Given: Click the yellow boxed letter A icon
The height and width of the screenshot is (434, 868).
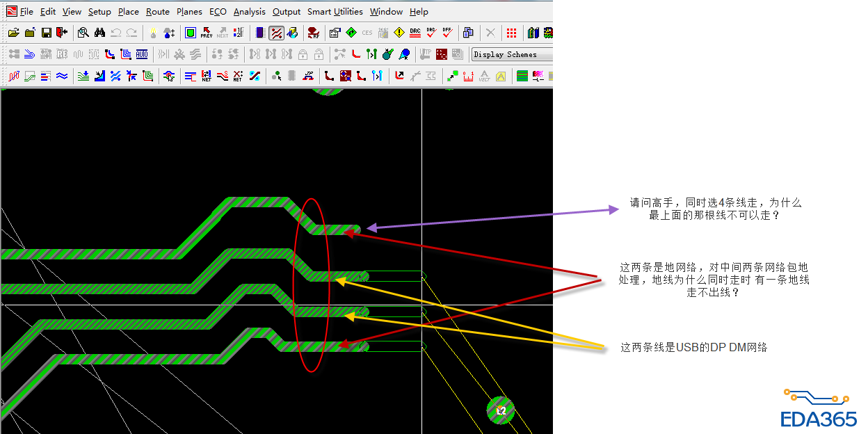Looking at the screenshot, I should point(501,76).
